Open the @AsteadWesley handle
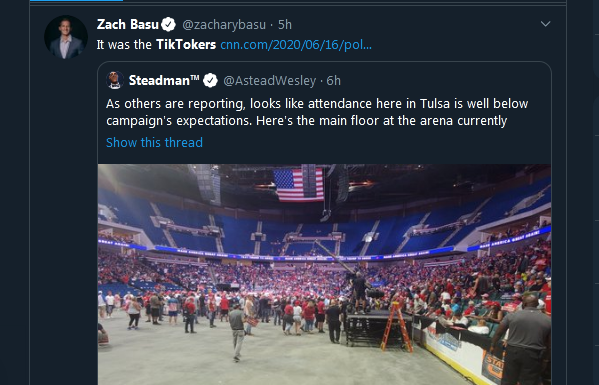 270,81
